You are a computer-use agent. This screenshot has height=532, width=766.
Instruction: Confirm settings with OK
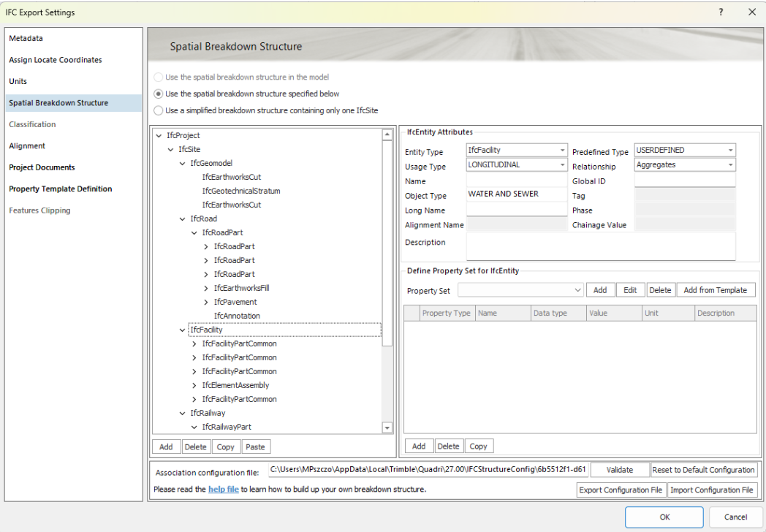click(664, 517)
